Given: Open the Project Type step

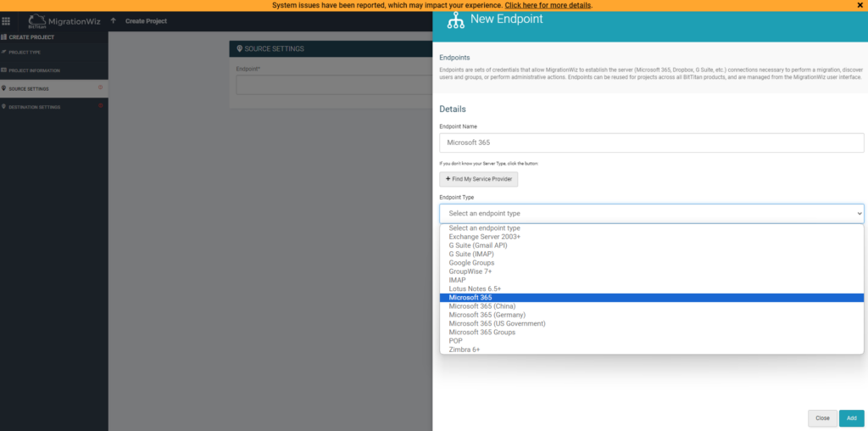Looking at the screenshot, I should [24, 53].
